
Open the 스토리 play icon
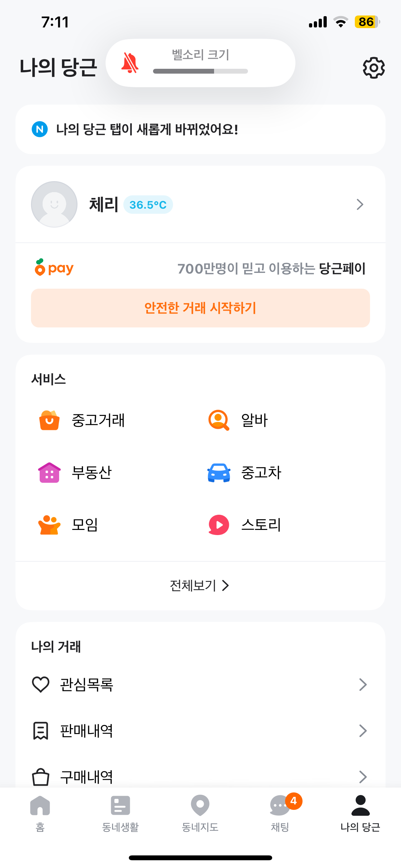219,525
